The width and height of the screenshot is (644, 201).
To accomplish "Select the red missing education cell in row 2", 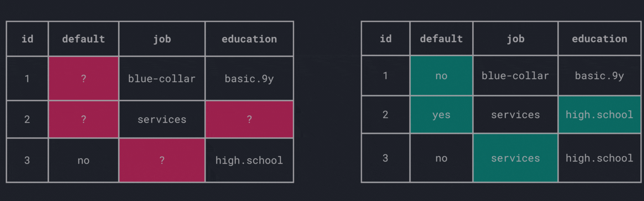I will click(x=249, y=119).
